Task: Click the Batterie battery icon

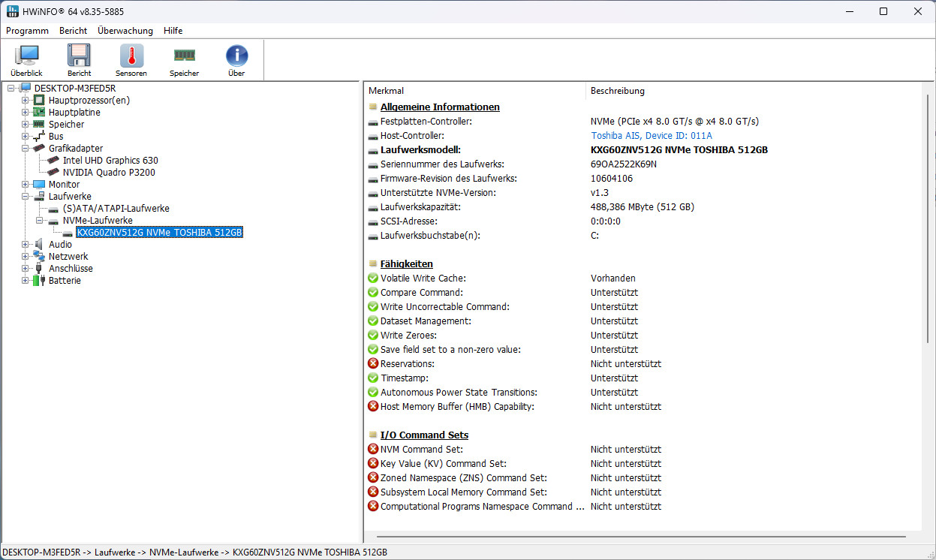Action: click(39, 281)
